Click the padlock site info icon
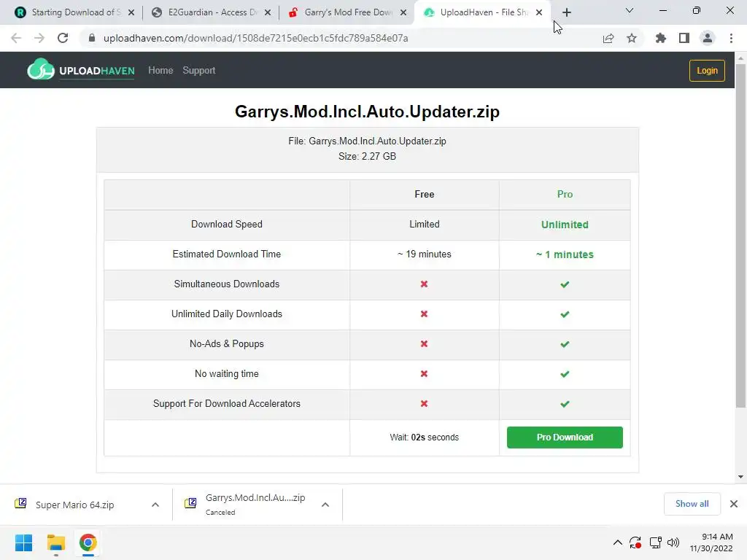Viewport: 747px width, 560px height. [92, 38]
